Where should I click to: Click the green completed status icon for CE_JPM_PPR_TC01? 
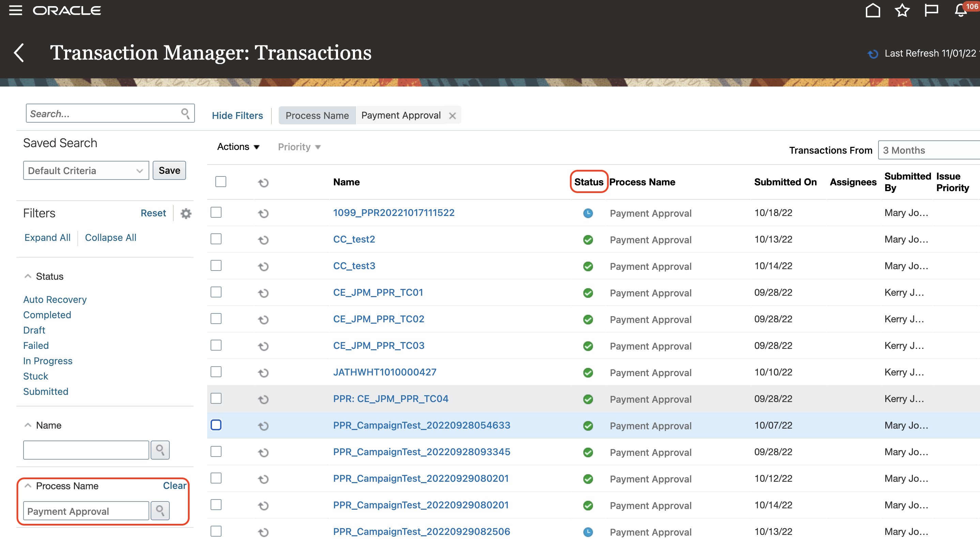pyautogui.click(x=588, y=292)
